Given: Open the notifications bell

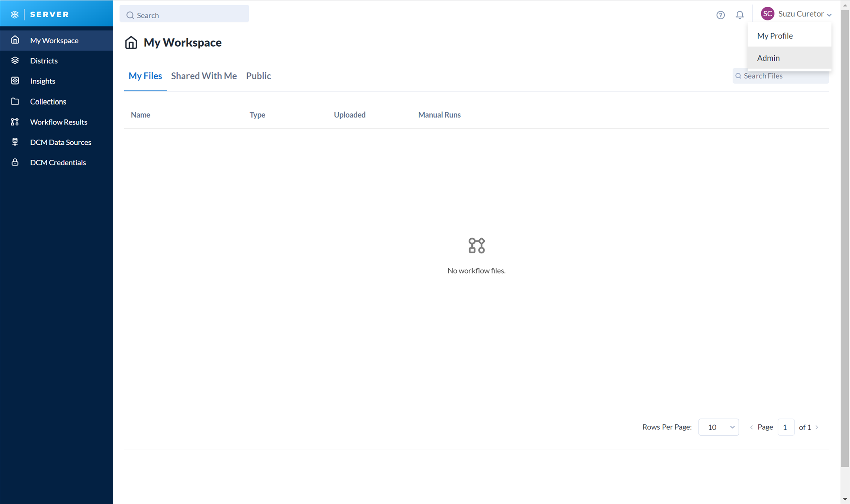Looking at the screenshot, I should (739, 15).
